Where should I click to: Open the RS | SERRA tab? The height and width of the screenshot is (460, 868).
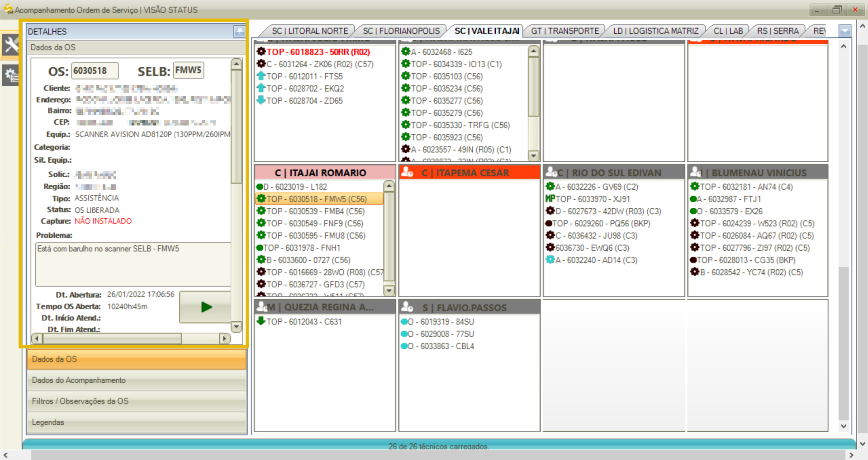coord(778,31)
